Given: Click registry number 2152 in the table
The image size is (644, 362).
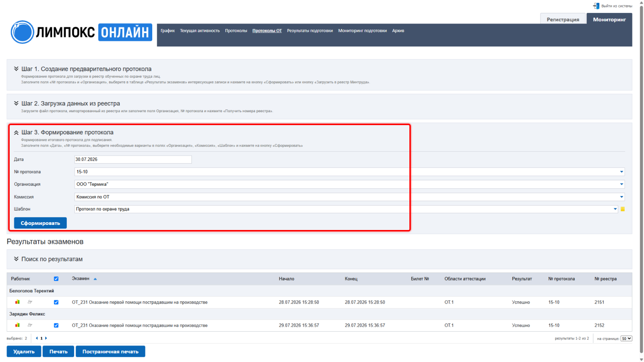Looking at the screenshot, I should point(599,325).
